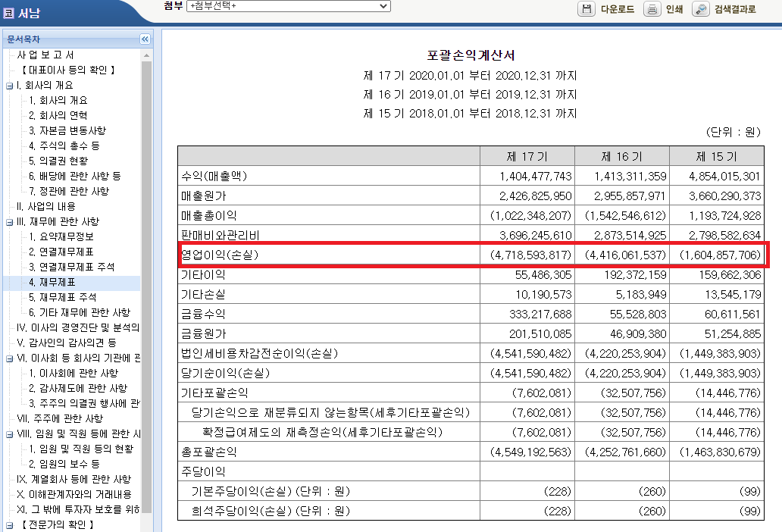Open IV. 이사의 경영진단 및 분석의견
Image resolution: width=782 pixels, height=532 pixels.
[78, 327]
